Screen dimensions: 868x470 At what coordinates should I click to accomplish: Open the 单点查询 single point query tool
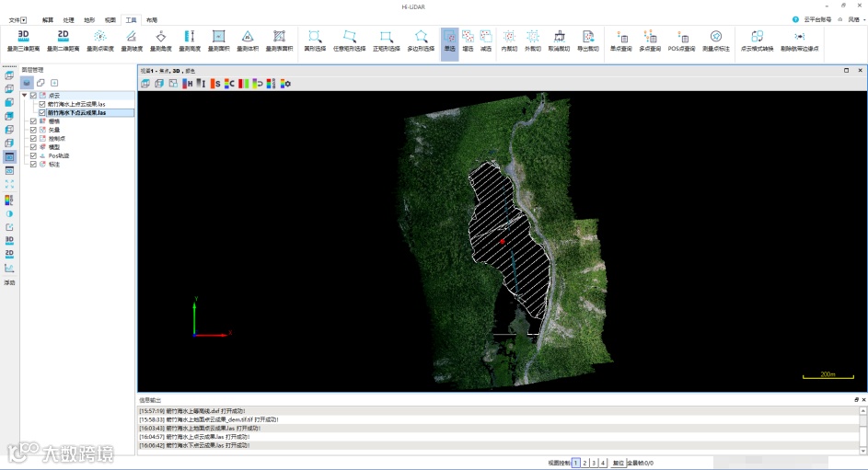point(621,39)
